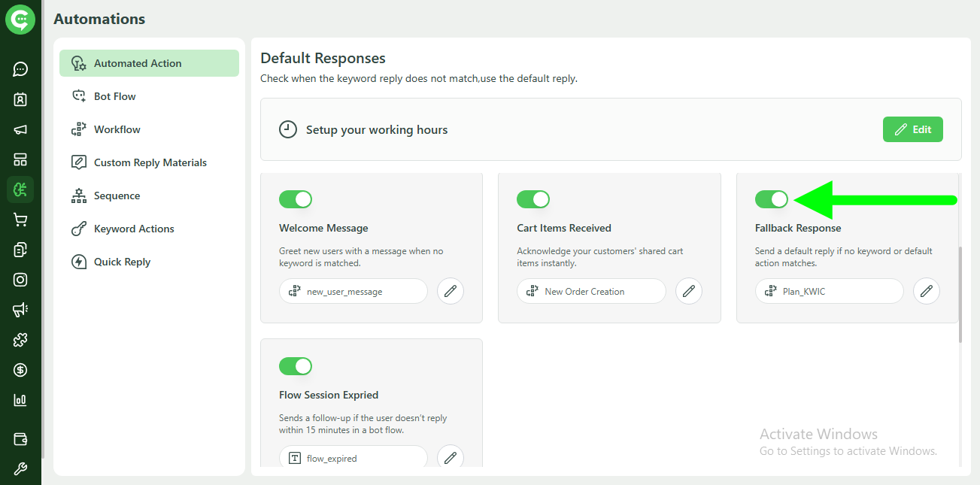Viewport: 980px width, 485px height.
Task: Open the Plan_KWIC flow selector
Action: 829,291
